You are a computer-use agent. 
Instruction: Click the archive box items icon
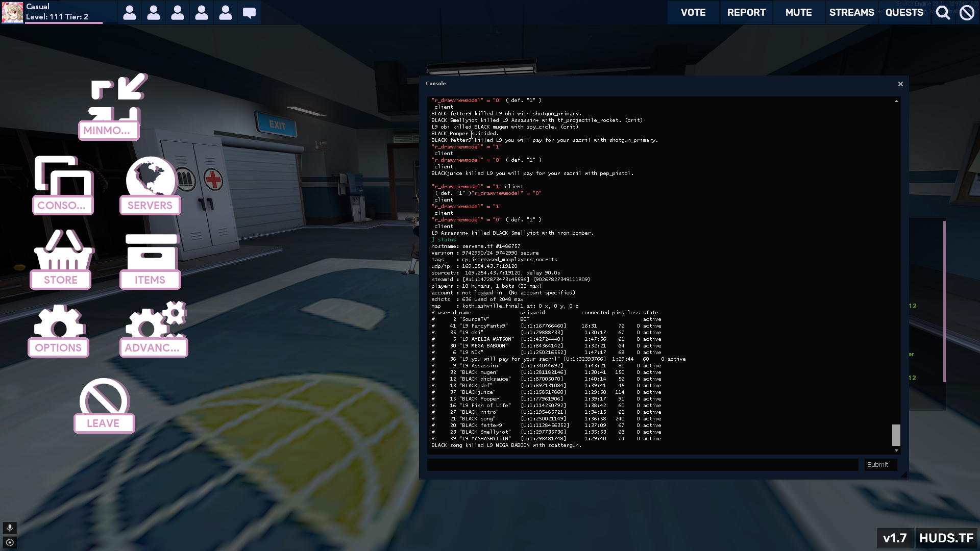pos(152,252)
